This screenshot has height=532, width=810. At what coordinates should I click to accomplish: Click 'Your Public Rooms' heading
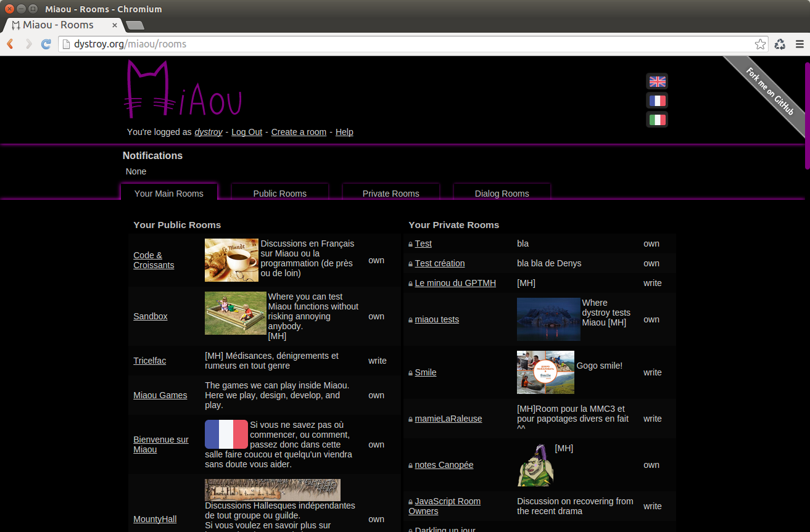177,225
